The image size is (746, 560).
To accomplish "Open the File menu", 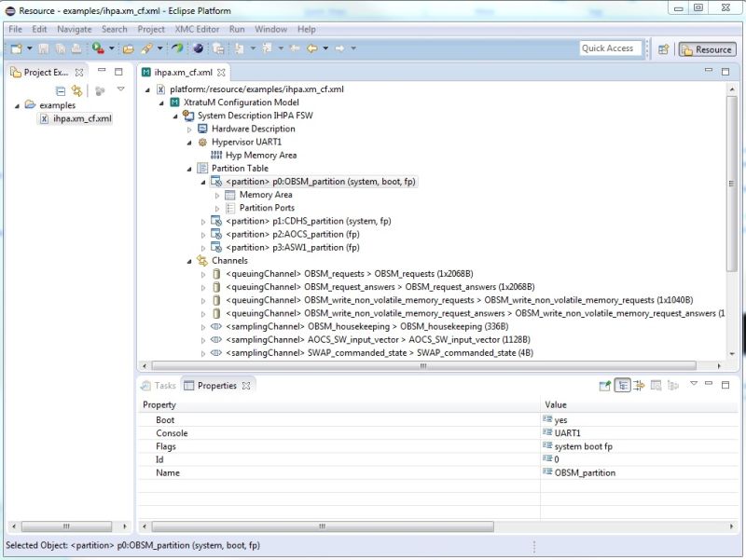I will pos(15,29).
